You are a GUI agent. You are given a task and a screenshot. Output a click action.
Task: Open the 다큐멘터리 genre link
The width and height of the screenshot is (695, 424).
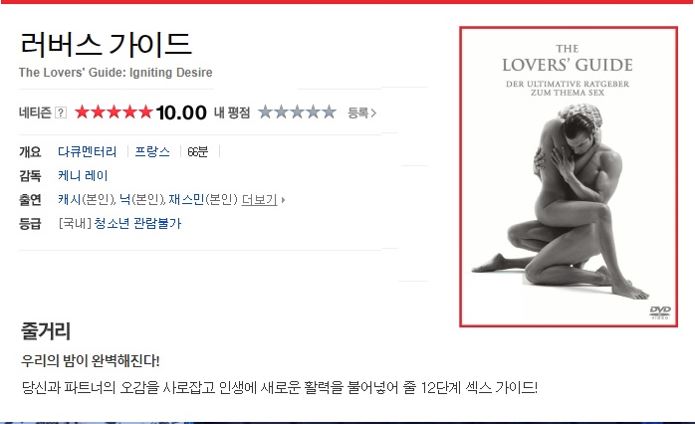(x=87, y=152)
